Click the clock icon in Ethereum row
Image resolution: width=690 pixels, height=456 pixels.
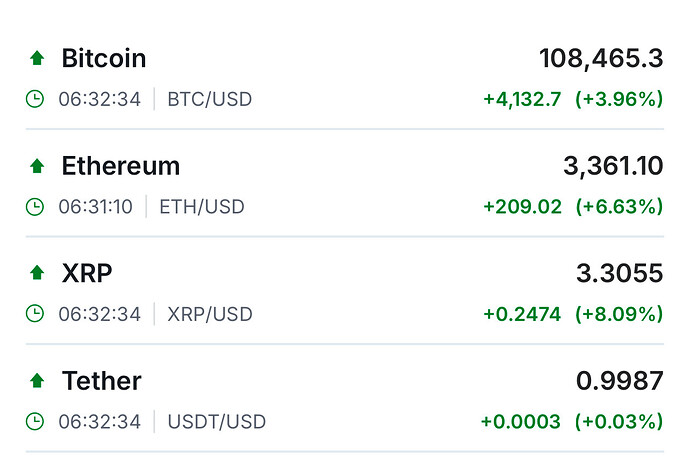click(x=35, y=207)
